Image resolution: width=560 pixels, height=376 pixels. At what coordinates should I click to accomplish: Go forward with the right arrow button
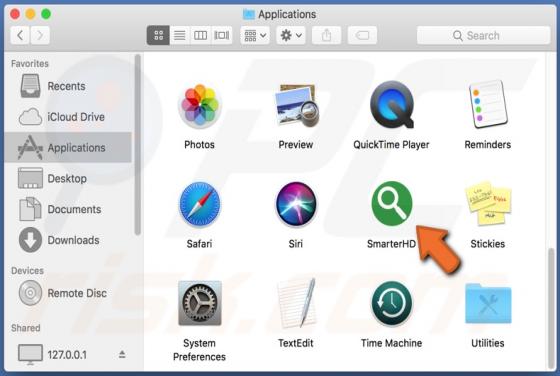(40, 35)
